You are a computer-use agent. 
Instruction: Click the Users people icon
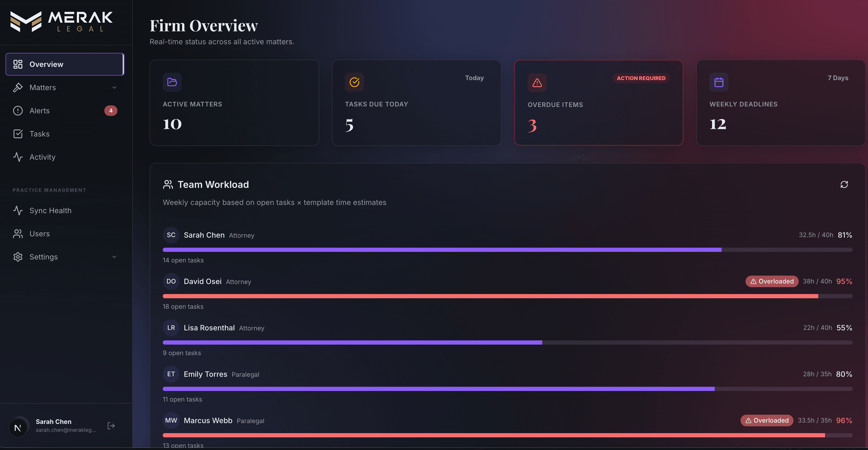18,234
